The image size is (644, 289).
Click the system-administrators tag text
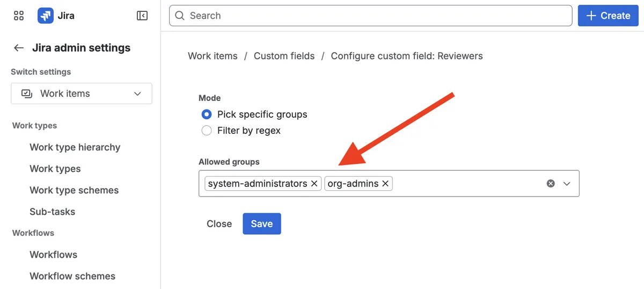coord(258,184)
